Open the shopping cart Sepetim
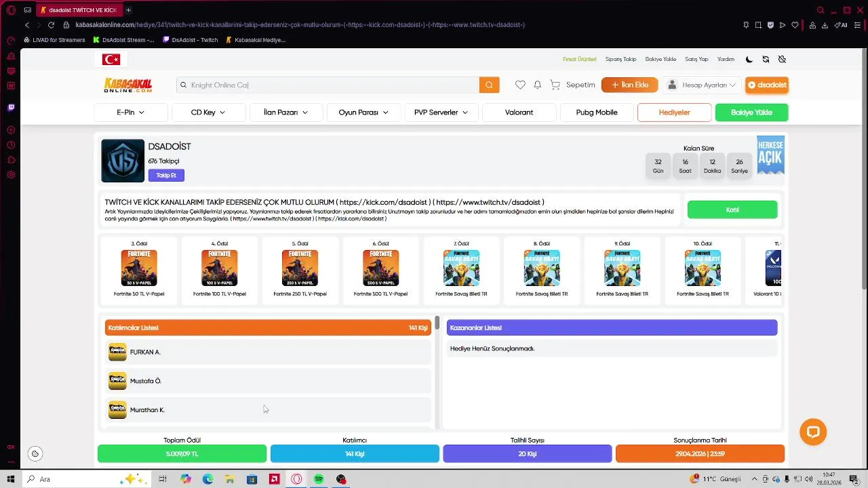This screenshot has height=488, width=868. pos(572,85)
